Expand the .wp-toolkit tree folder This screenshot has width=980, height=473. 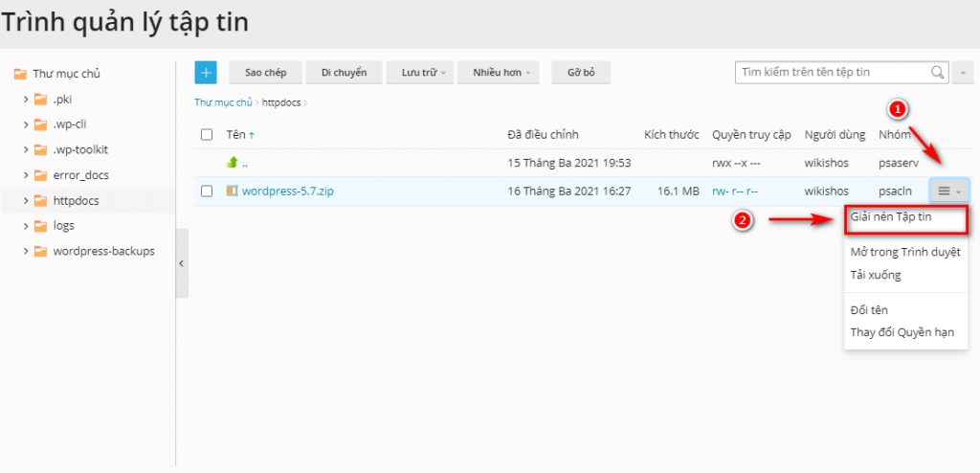coord(26,150)
